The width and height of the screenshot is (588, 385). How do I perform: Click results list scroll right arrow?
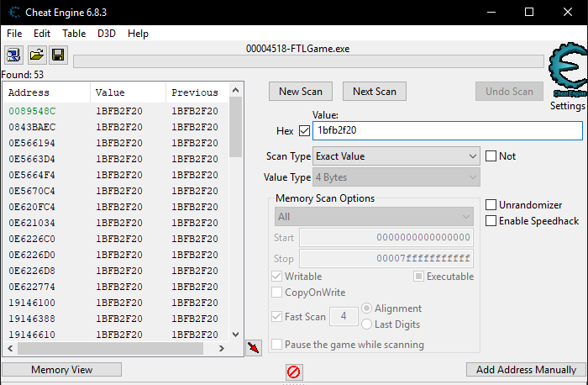(x=222, y=349)
